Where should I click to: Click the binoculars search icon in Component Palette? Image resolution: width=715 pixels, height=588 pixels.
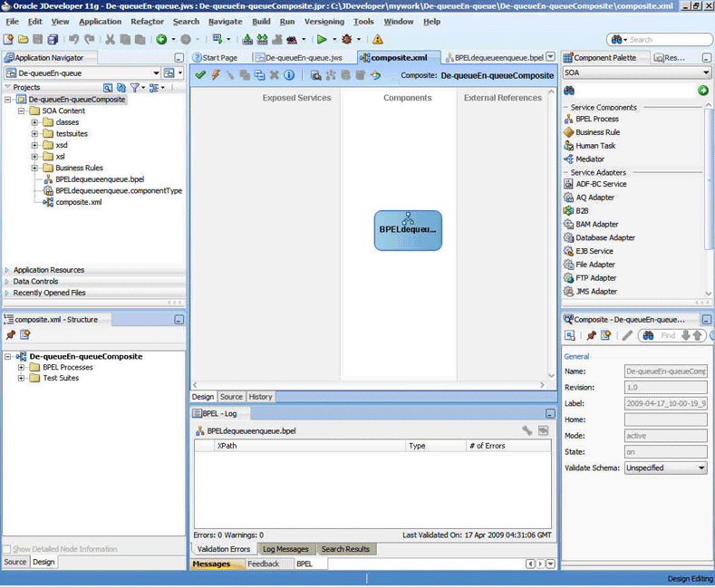(x=569, y=91)
